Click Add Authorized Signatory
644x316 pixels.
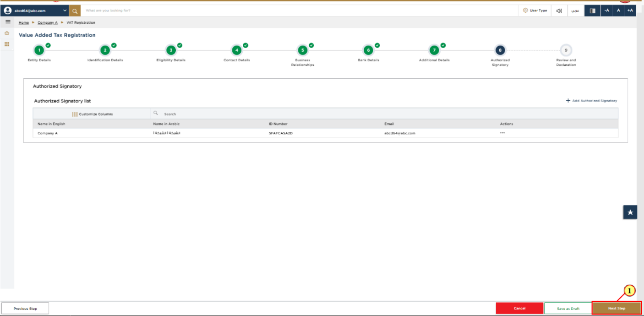pos(592,101)
